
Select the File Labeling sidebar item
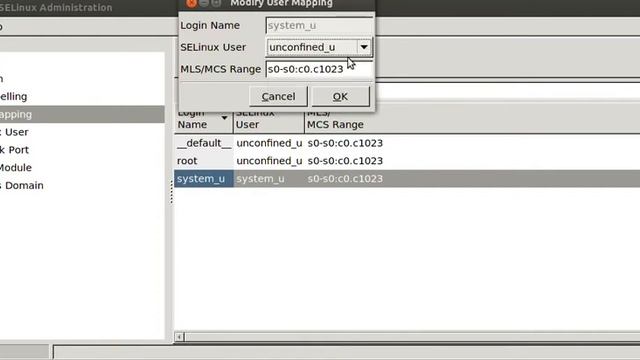[82, 97]
